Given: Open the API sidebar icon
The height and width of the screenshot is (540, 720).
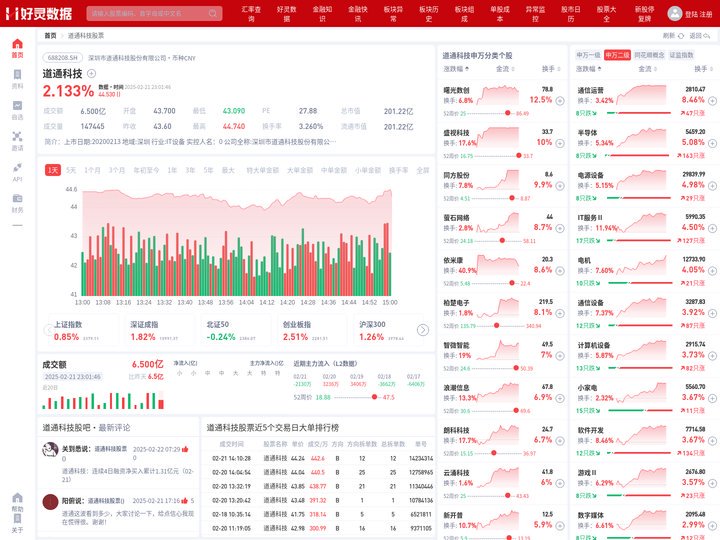Looking at the screenshot, I should pyautogui.click(x=17, y=167).
